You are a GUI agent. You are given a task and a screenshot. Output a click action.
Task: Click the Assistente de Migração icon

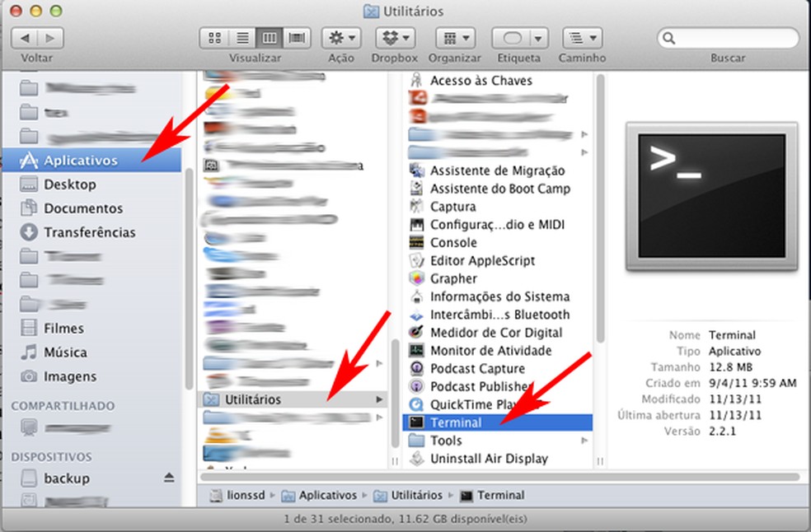click(x=416, y=170)
